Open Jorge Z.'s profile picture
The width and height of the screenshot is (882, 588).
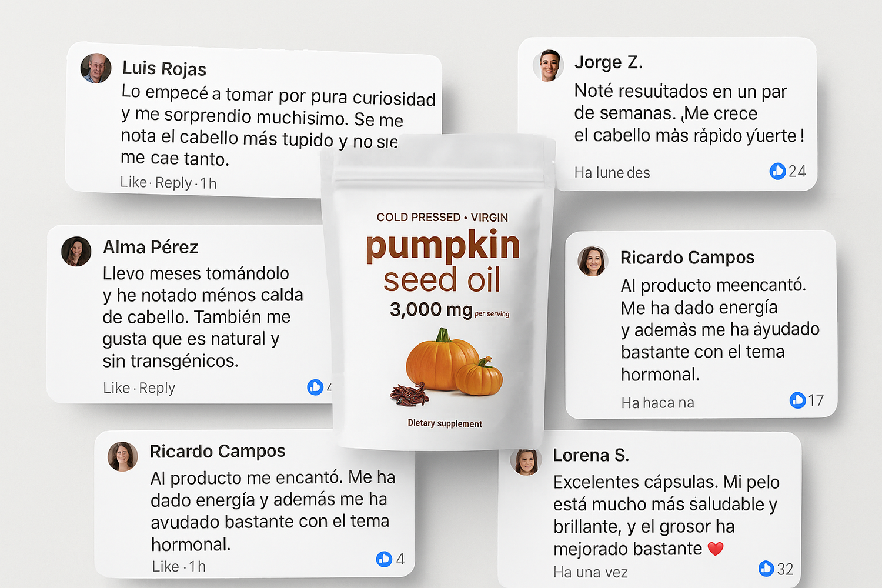click(x=548, y=65)
